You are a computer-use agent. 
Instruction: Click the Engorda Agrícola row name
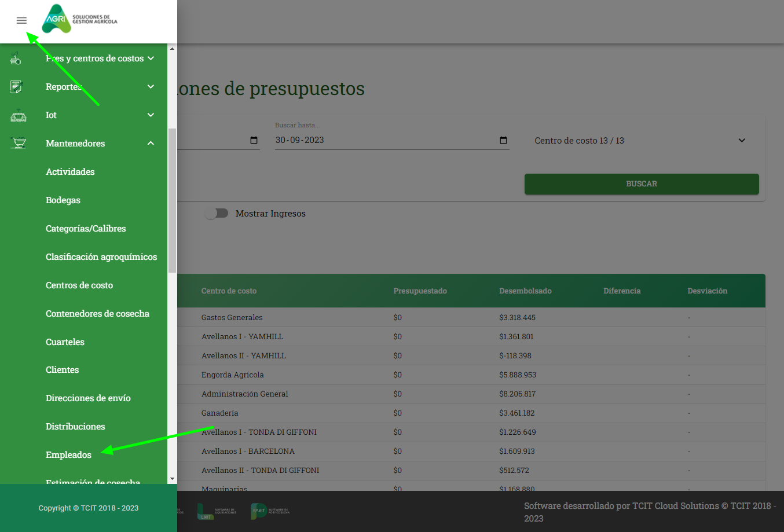232,375
